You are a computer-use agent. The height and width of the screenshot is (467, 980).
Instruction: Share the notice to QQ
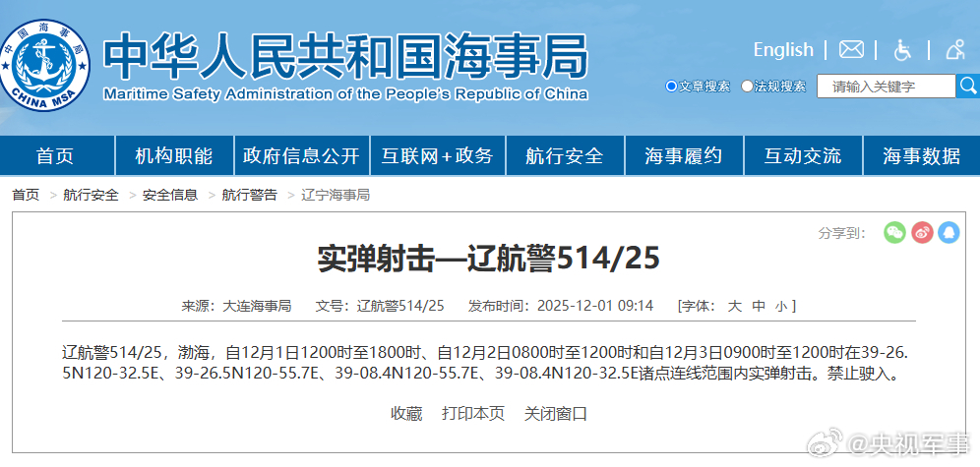point(949,232)
